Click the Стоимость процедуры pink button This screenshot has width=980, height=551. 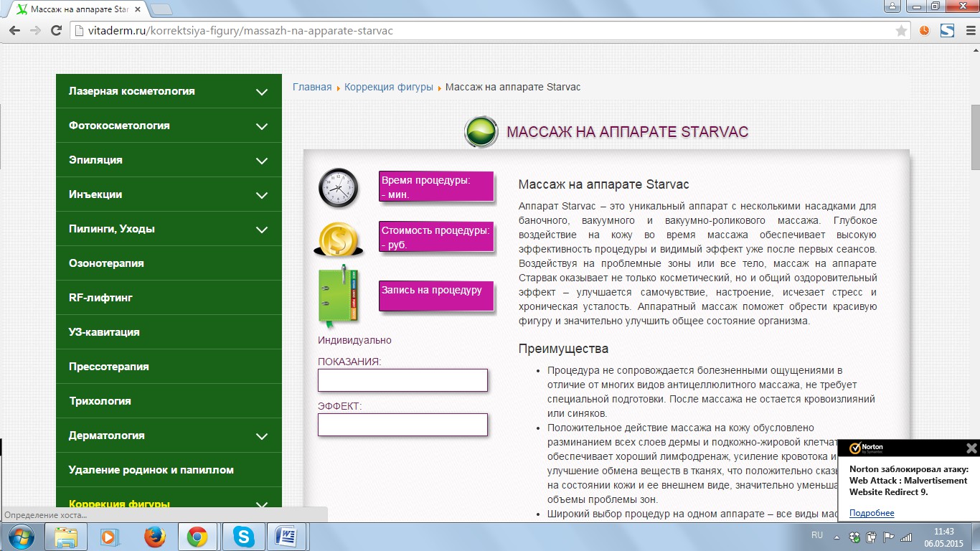tap(436, 237)
